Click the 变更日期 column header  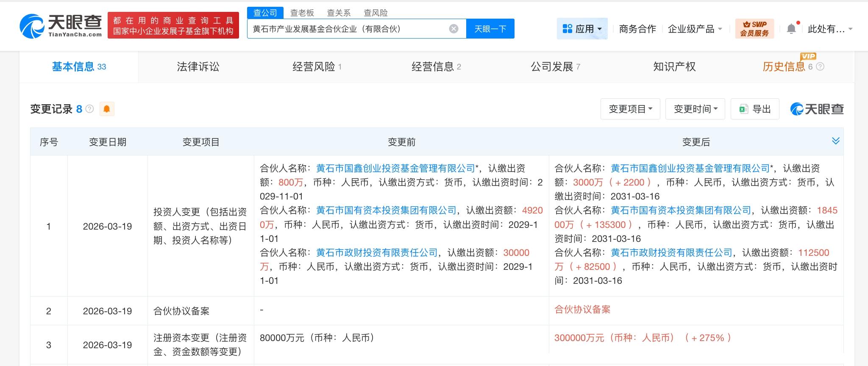coord(108,142)
